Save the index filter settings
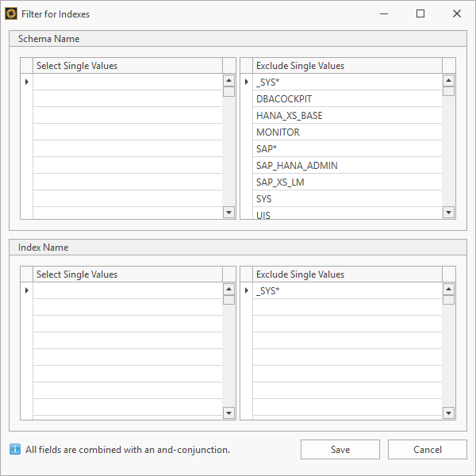Image resolution: width=476 pixels, height=476 pixels. 340,450
